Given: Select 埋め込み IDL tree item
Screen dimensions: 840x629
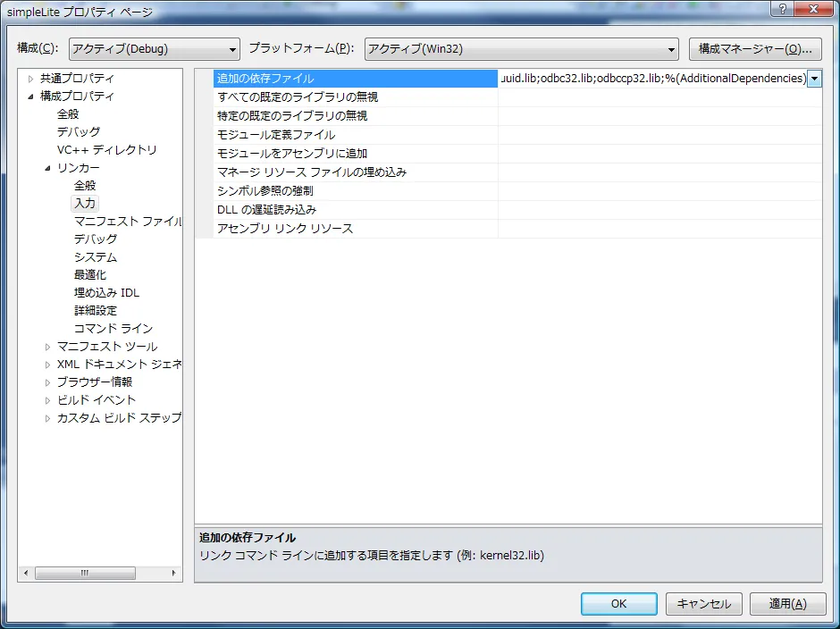Looking at the screenshot, I should (x=106, y=292).
